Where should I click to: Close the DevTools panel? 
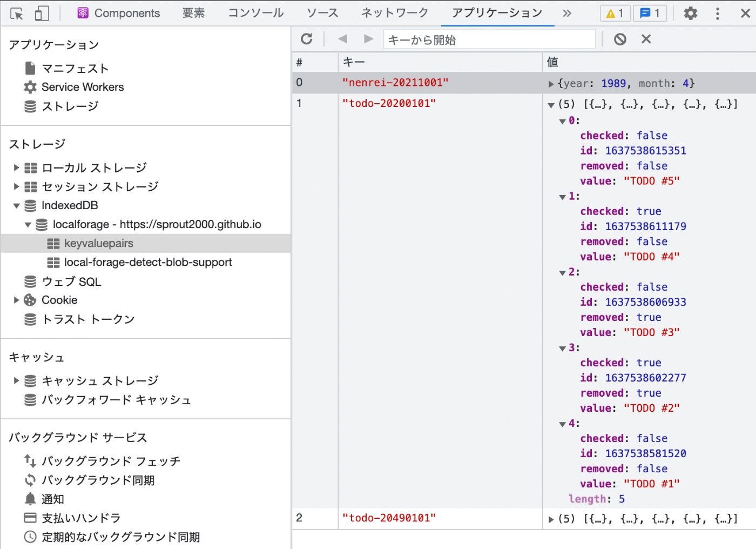[745, 14]
